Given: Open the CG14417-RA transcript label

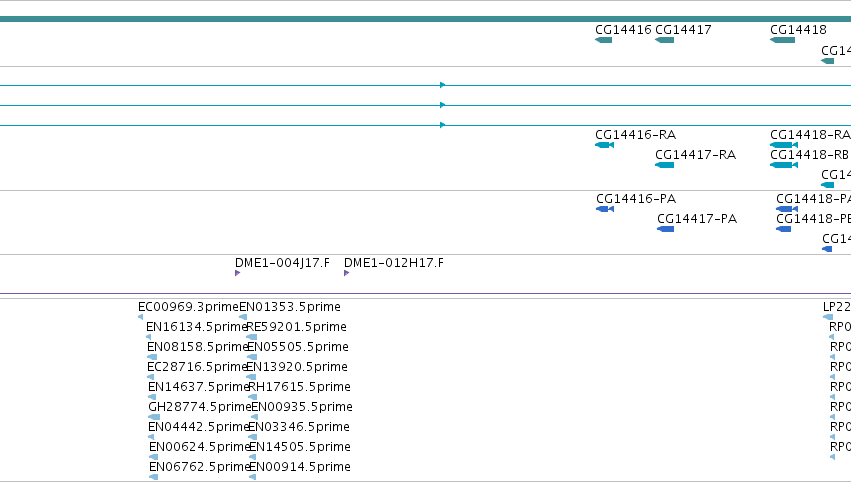Looking at the screenshot, I should [695, 155].
